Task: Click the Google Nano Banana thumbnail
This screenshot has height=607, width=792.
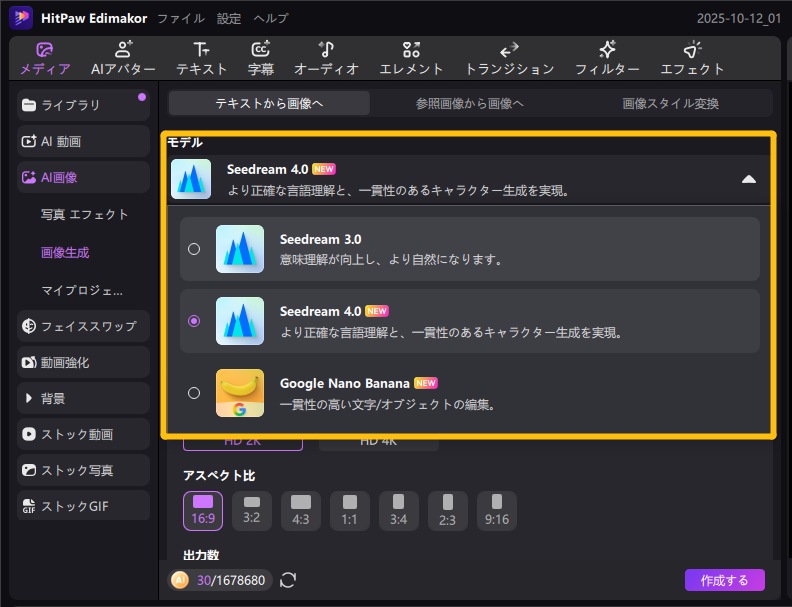Action: coord(240,393)
